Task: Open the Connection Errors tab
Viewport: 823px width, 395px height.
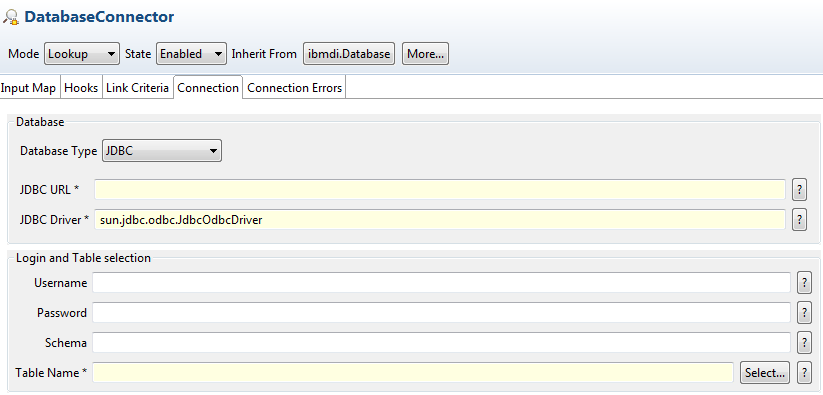Action: coord(295,88)
